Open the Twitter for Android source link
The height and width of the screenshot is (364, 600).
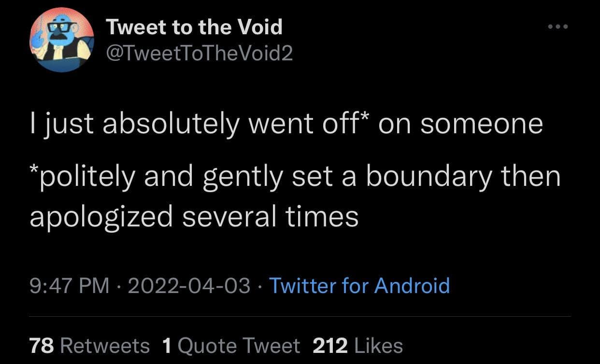click(359, 285)
